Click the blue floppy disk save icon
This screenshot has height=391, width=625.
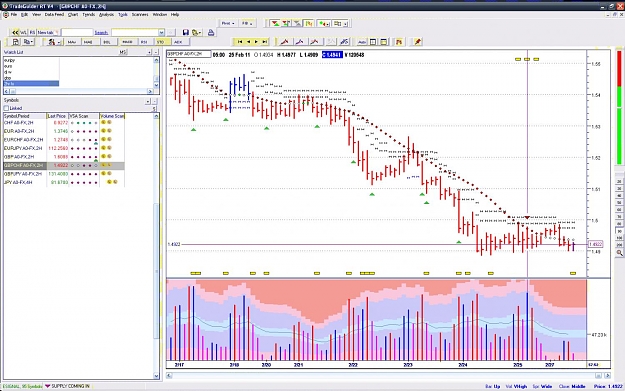coord(185,32)
